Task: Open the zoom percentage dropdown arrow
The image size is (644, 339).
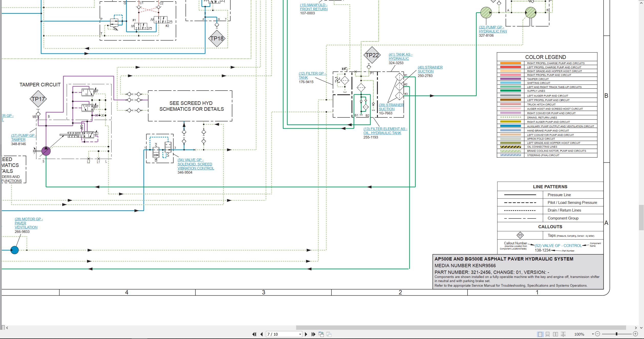Action: [x=593, y=334]
